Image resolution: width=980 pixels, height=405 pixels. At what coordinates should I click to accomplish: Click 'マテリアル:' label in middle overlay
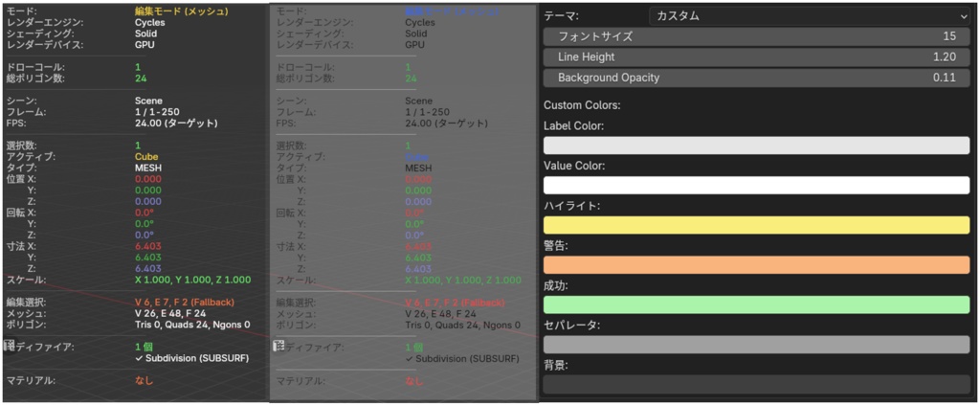(x=302, y=381)
